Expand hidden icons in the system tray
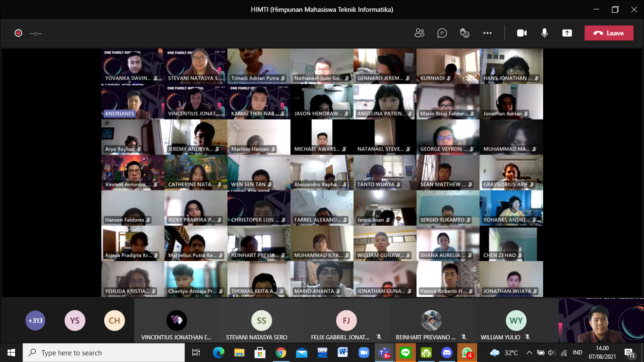 pos(529,353)
